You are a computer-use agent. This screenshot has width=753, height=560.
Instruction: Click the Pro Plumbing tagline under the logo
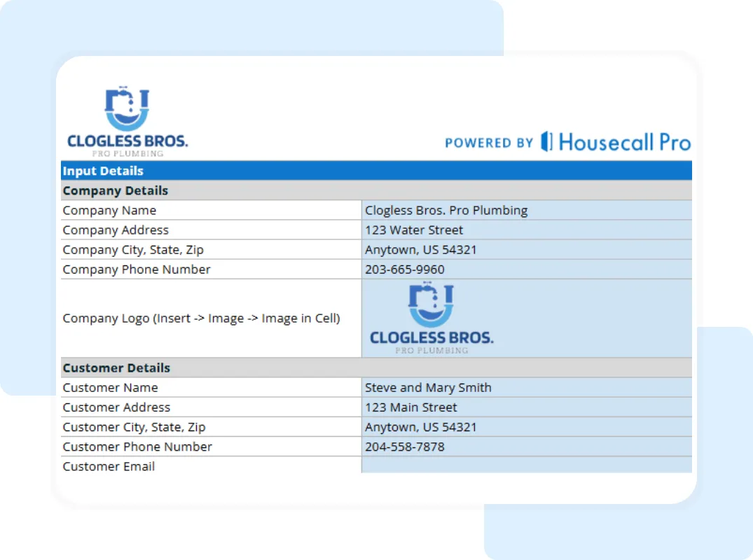(127, 153)
